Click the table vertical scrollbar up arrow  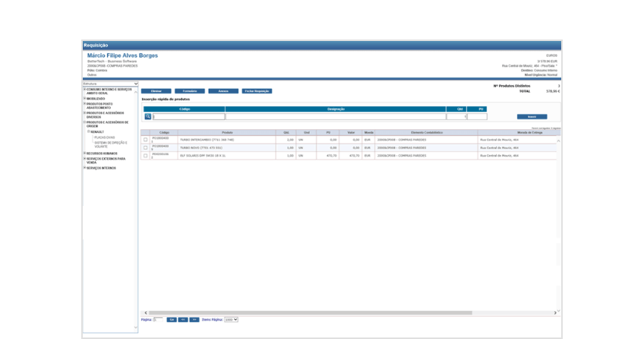pyautogui.click(x=559, y=141)
